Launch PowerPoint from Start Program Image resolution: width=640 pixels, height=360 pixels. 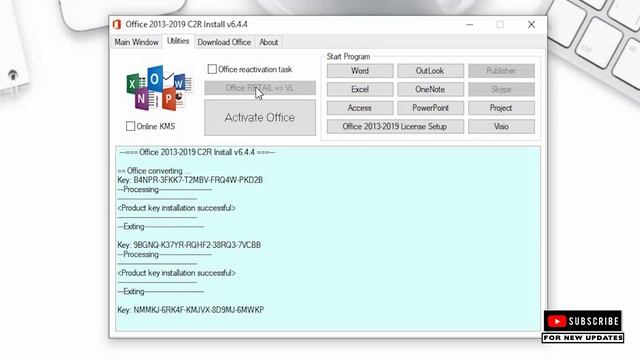click(x=430, y=108)
